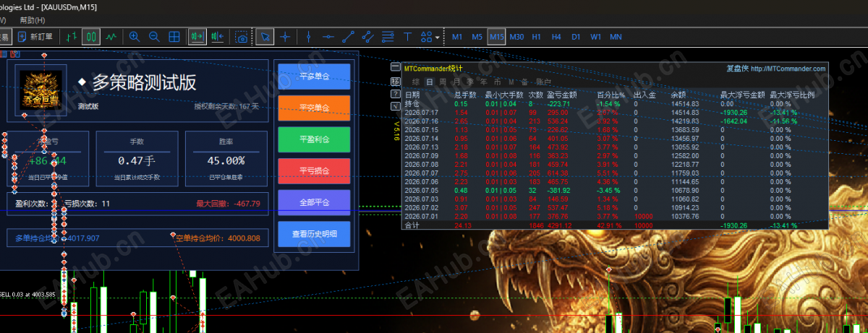This screenshot has height=333, width=868.
Task: Switch timeframe to D1
Action: pyautogui.click(x=576, y=36)
